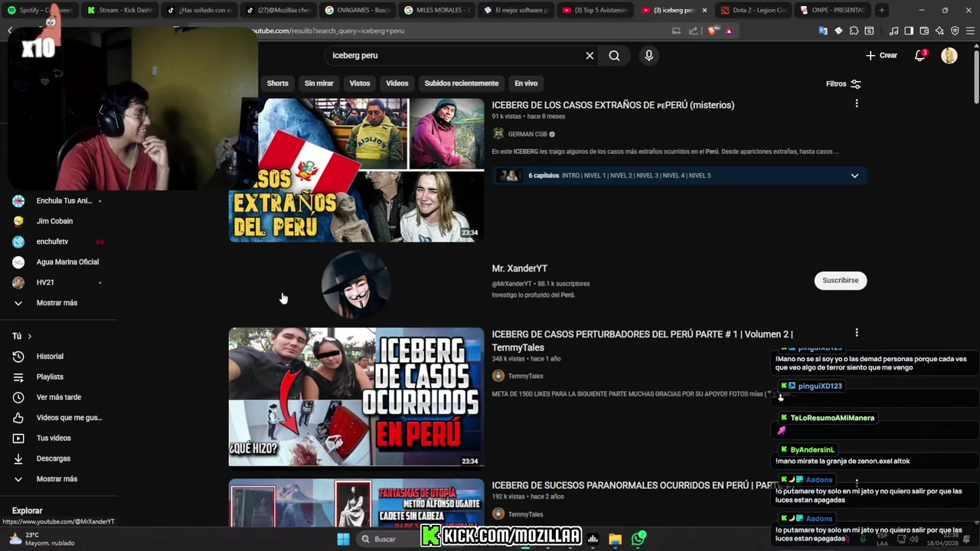Click the Brave Rewards triangle icon
980x551 pixels.
point(729,31)
